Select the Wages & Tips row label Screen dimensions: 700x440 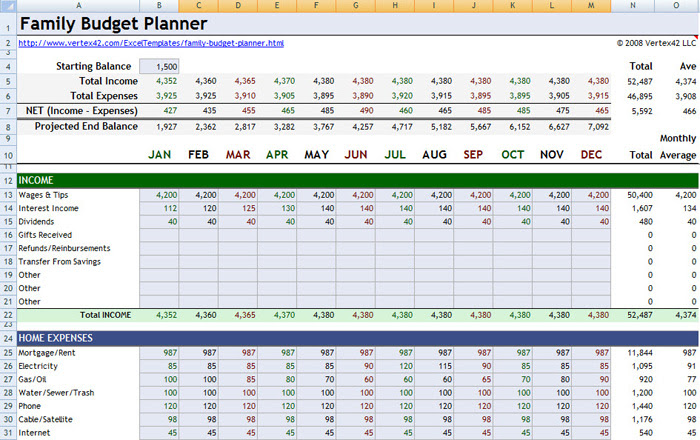click(x=43, y=195)
